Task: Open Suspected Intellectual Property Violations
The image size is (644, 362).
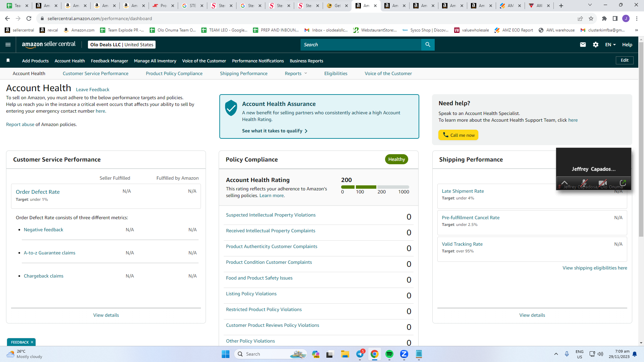Action: [271, 215]
